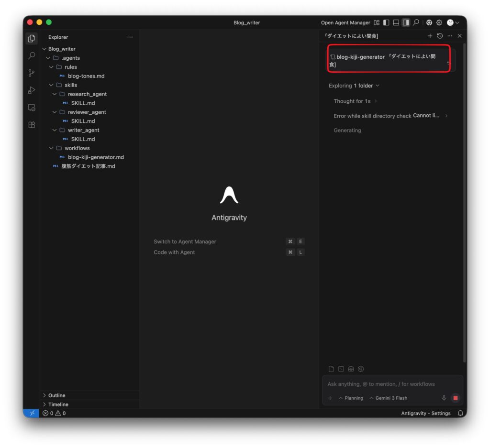Stop generation with the red stop button
Viewport: 490px width, 448px height.
click(456, 398)
